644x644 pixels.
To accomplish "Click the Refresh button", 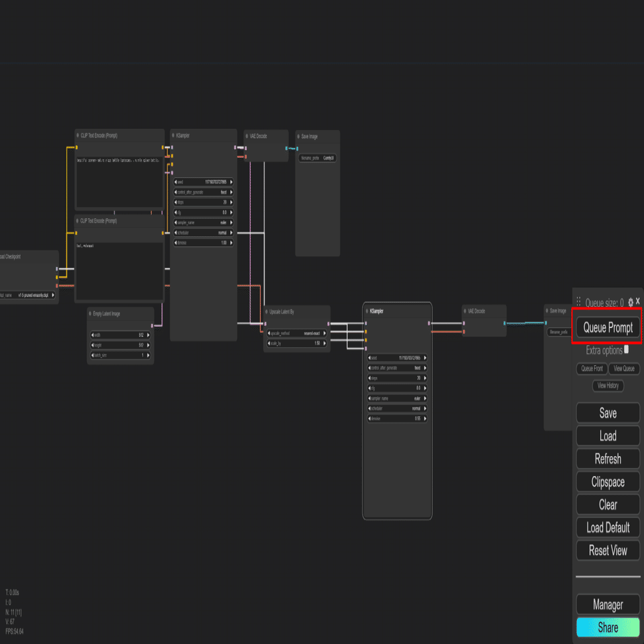I will 608,459.
